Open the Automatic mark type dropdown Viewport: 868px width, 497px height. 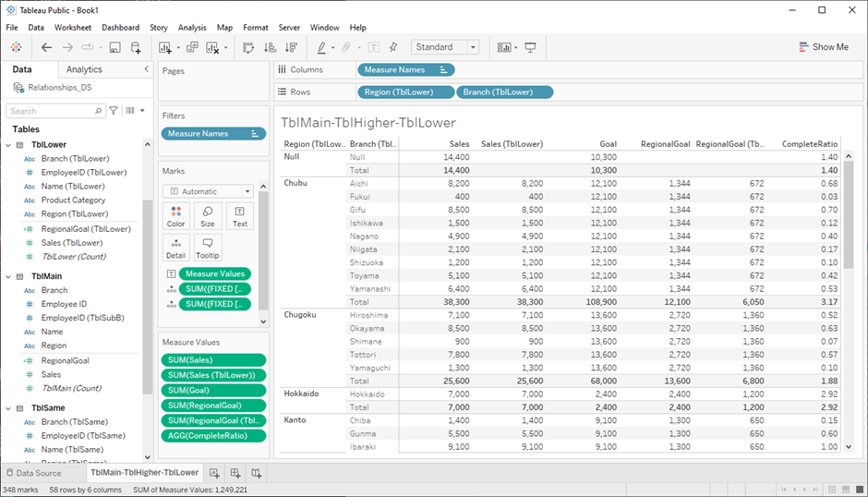208,191
